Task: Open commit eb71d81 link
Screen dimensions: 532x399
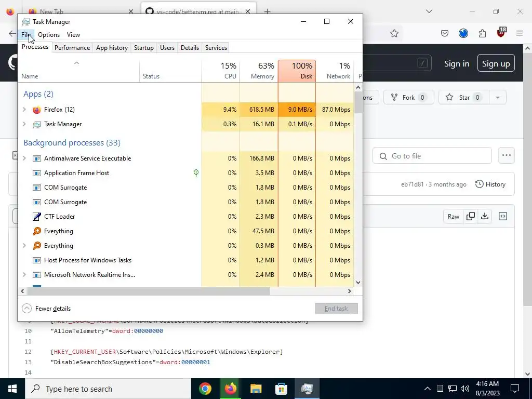Action: 412,184
